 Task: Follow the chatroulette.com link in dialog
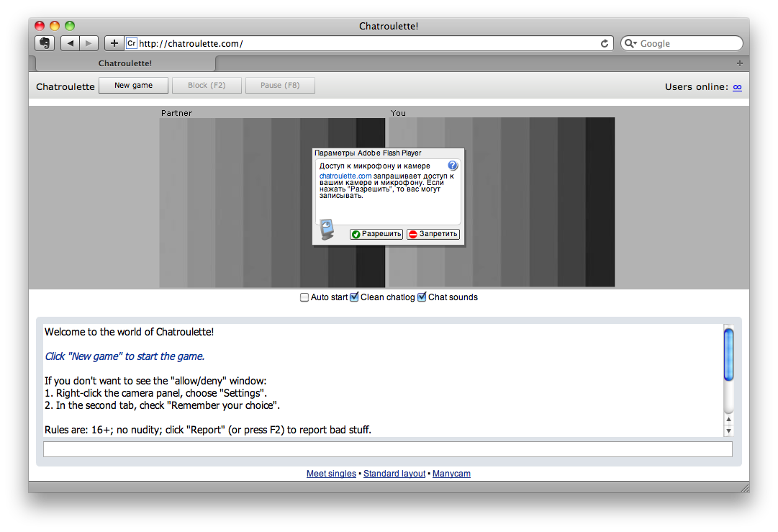coord(345,176)
